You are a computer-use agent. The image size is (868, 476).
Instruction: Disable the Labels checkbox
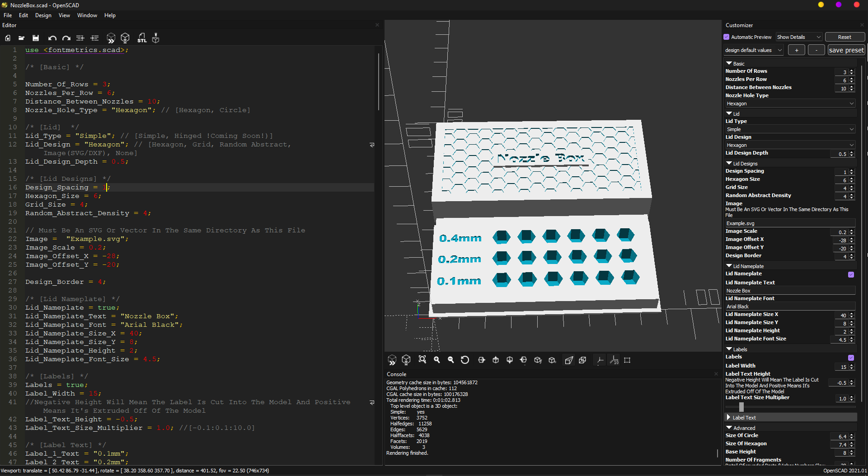851,358
